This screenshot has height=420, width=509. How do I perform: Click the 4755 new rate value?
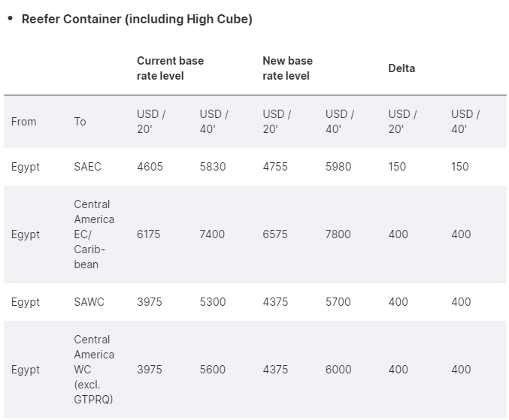275,167
